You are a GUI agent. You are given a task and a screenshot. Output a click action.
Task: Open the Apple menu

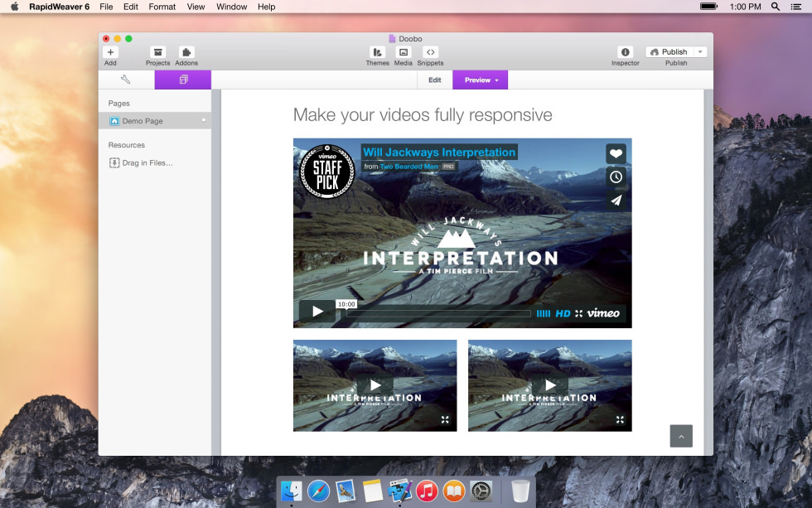click(x=15, y=7)
